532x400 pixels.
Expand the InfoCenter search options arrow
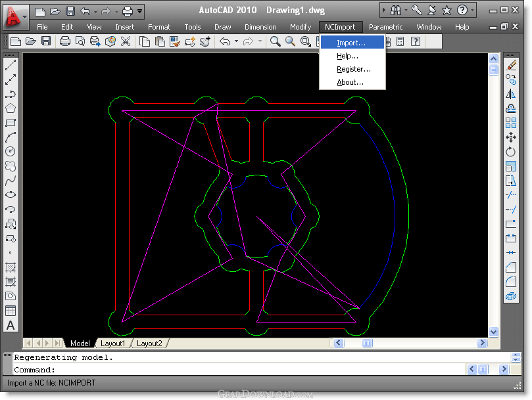click(406, 10)
